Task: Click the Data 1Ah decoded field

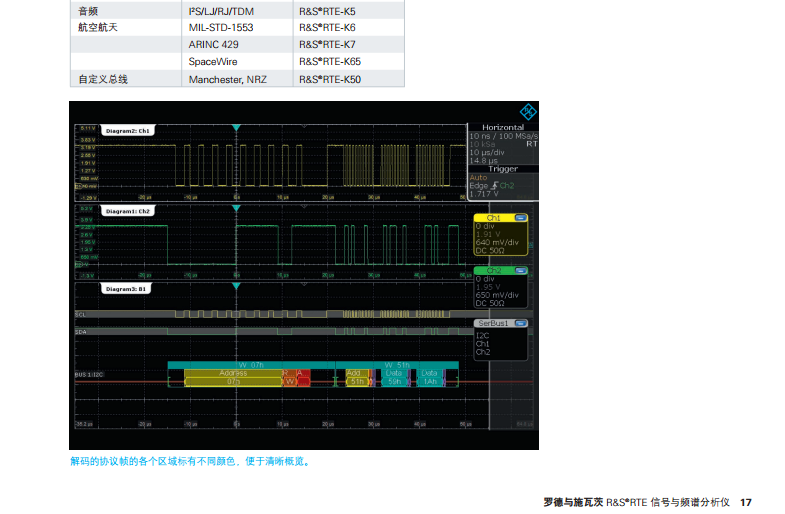Action: tap(430, 377)
